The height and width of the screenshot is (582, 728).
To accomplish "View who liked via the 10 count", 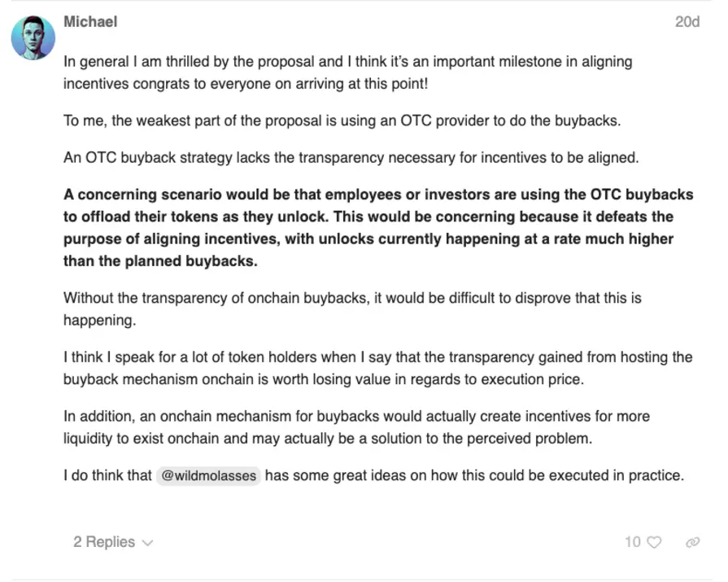I will coord(632,542).
